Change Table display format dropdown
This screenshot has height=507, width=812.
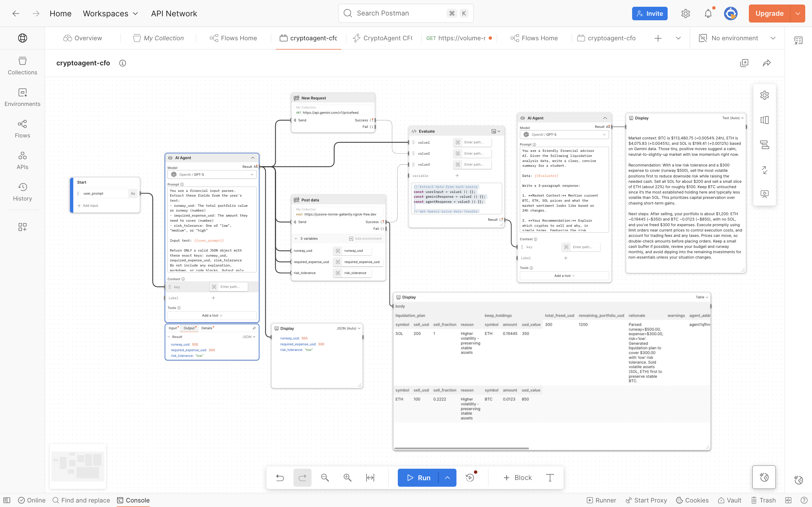click(701, 297)
